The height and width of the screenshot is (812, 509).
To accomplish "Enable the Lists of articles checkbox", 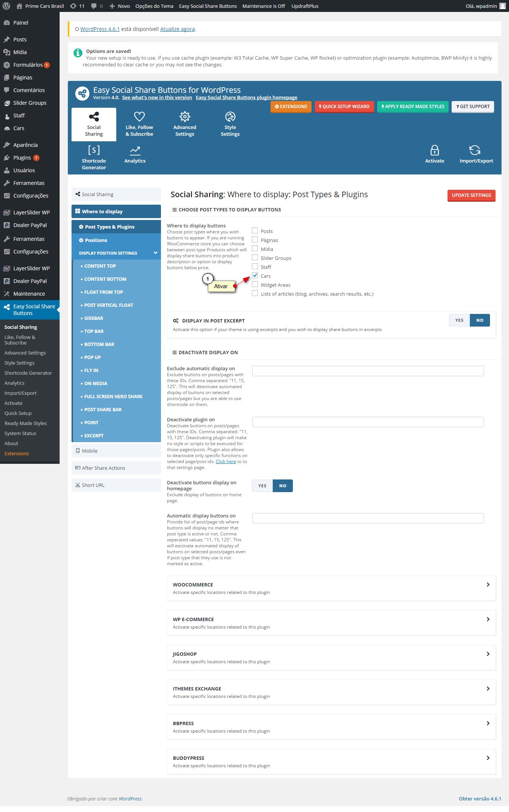I will coord(255,293).
